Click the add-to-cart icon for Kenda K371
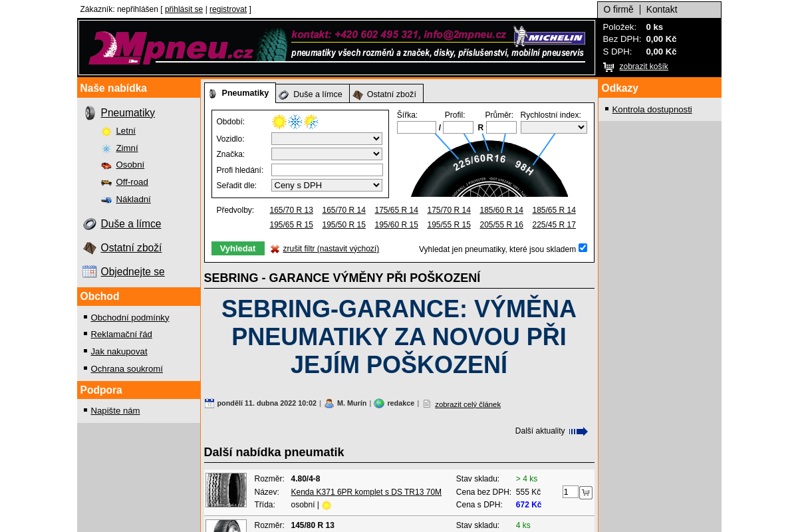This screenshot has height=532, width=798. click(x=586, y=492)
